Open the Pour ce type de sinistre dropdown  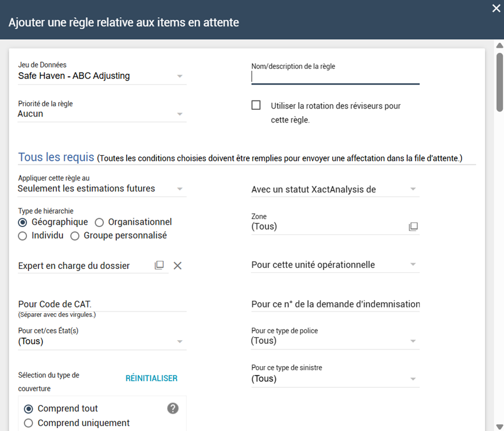point(413,379)
